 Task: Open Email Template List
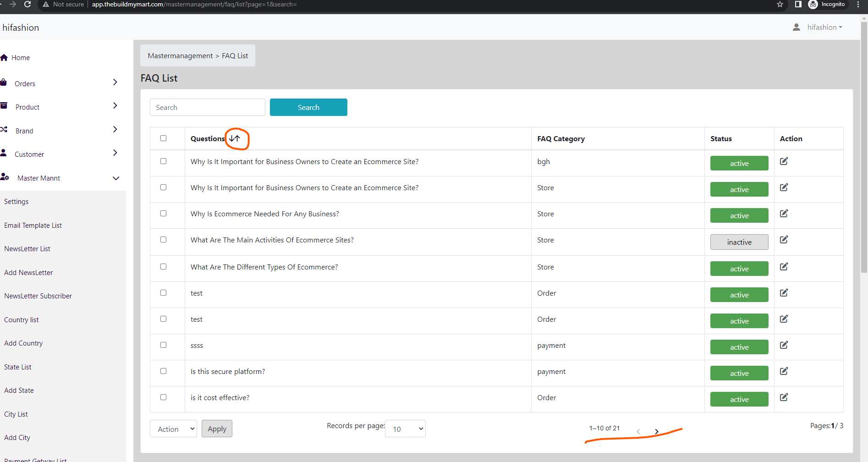coord(33,225)
